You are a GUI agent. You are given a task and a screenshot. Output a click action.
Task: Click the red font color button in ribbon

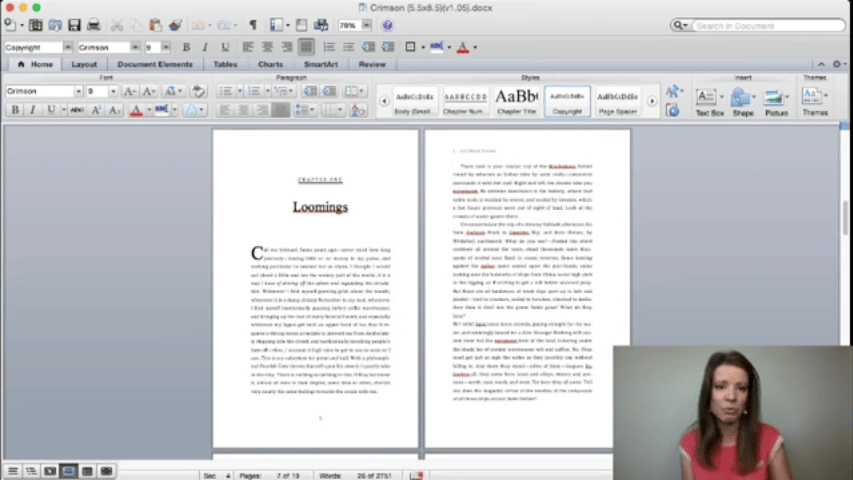pyautogui.click(x=136, y=110)
